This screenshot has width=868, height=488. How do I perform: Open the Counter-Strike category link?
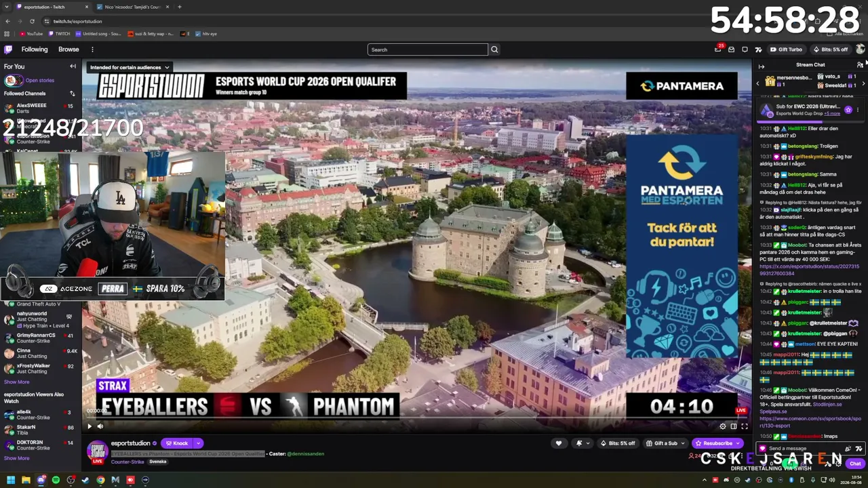[127, 462]
